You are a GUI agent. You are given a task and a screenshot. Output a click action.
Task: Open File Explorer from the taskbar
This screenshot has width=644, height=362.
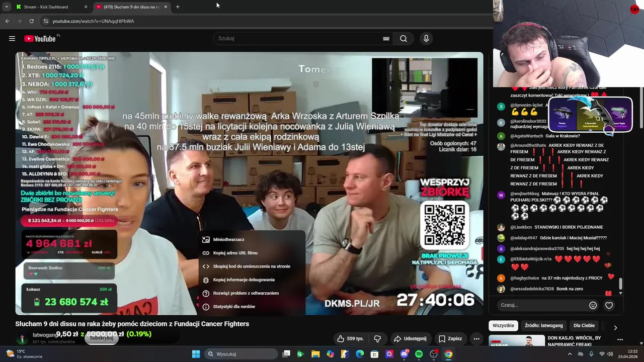(x=315, y=354)
